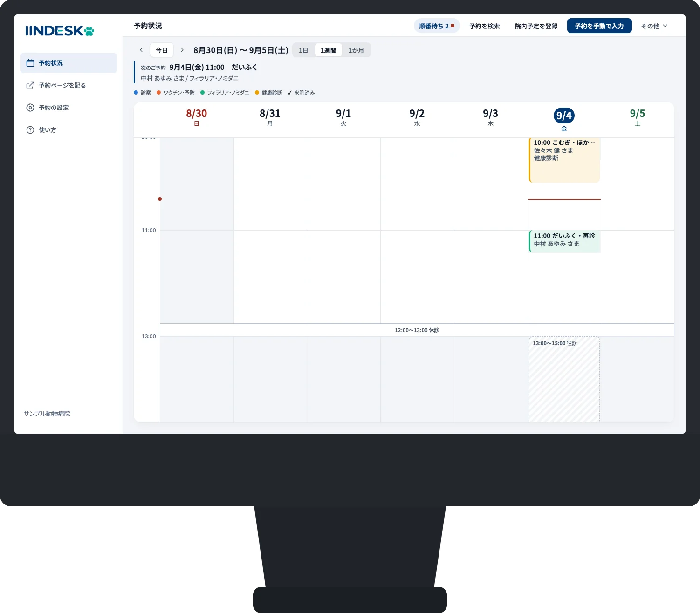Go to the next week with right chevron
This screenshot has height=613, width=700.
coord(182,50)
